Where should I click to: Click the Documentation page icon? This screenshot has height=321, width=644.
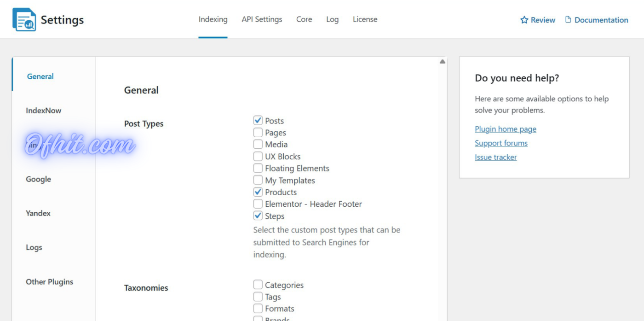click(568, 20)
